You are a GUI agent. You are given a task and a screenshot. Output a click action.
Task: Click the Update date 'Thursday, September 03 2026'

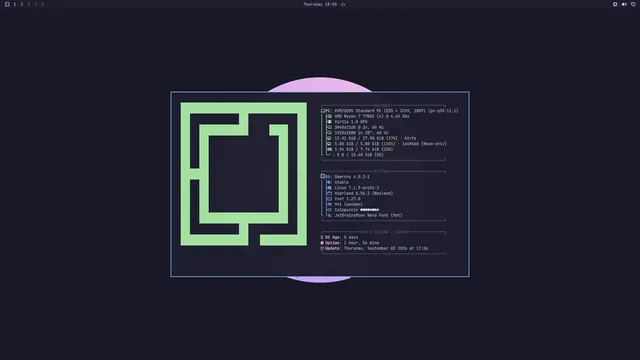point(376,248)
